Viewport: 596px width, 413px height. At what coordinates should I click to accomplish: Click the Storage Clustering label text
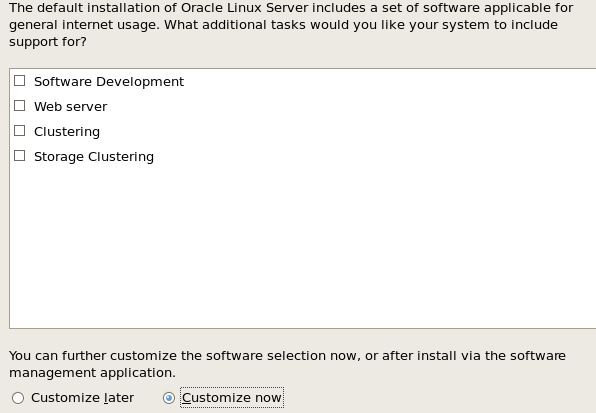[x=94, y=157]
